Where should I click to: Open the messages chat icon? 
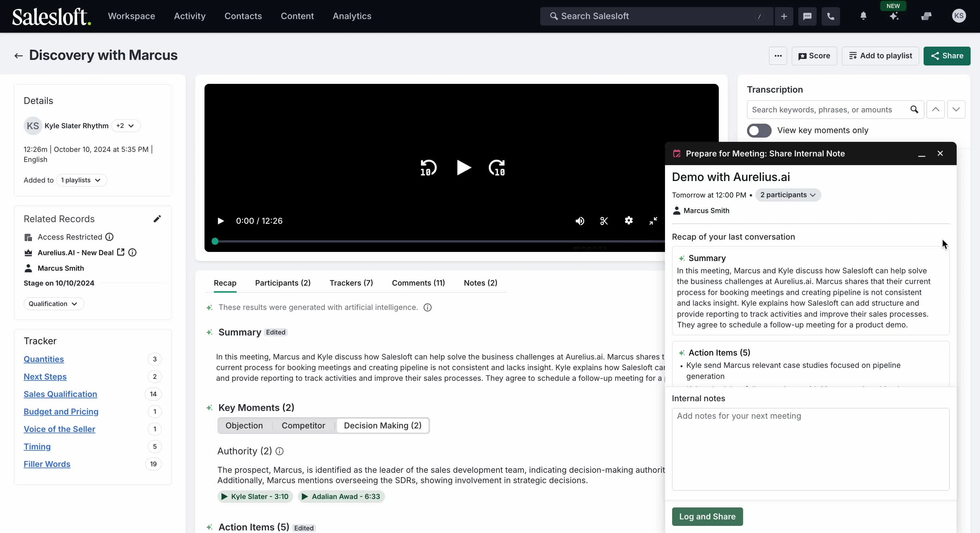tap(807, 16)
